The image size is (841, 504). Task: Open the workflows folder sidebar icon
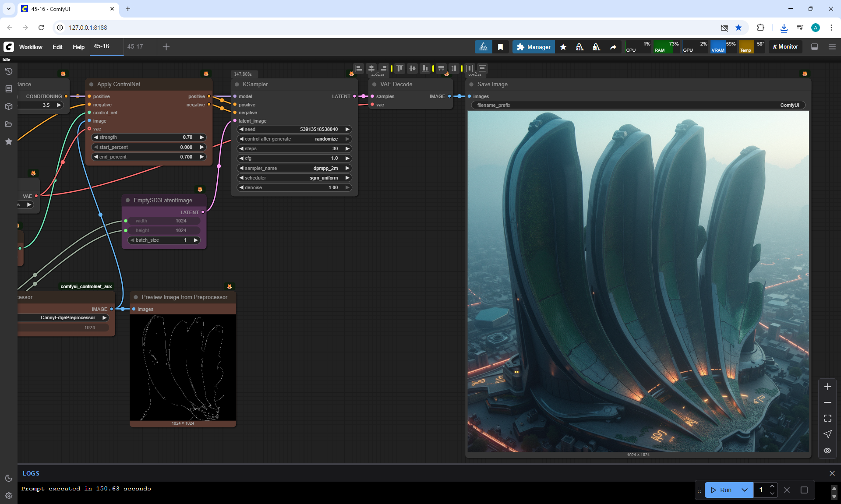click(x=8, y=124)
